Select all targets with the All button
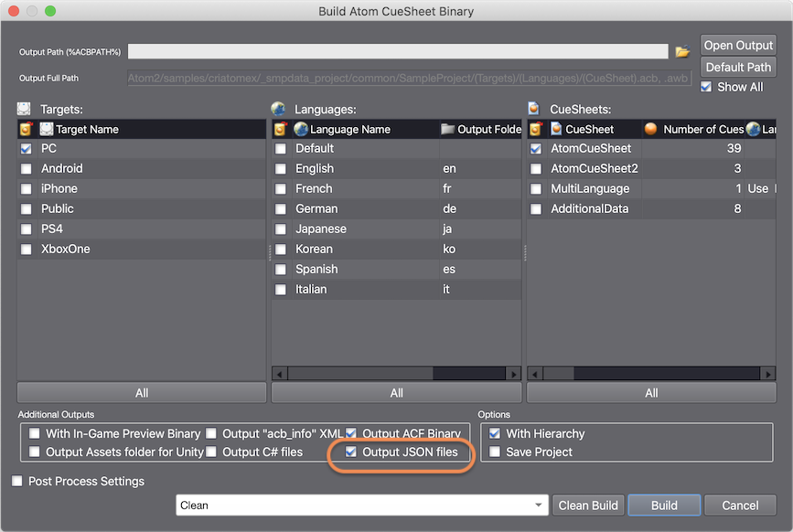The width and height of the screenshot is (793, 532). click(x=142, y=392)
